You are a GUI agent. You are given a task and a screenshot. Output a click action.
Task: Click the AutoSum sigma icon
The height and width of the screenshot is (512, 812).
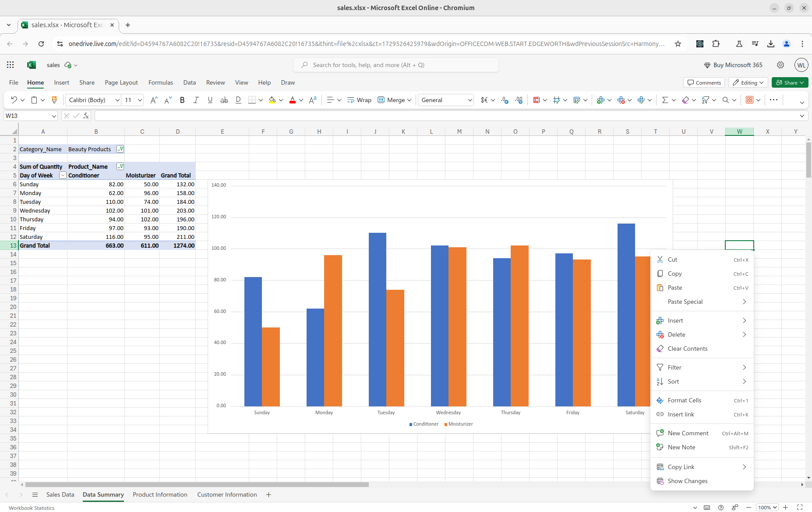665,100
